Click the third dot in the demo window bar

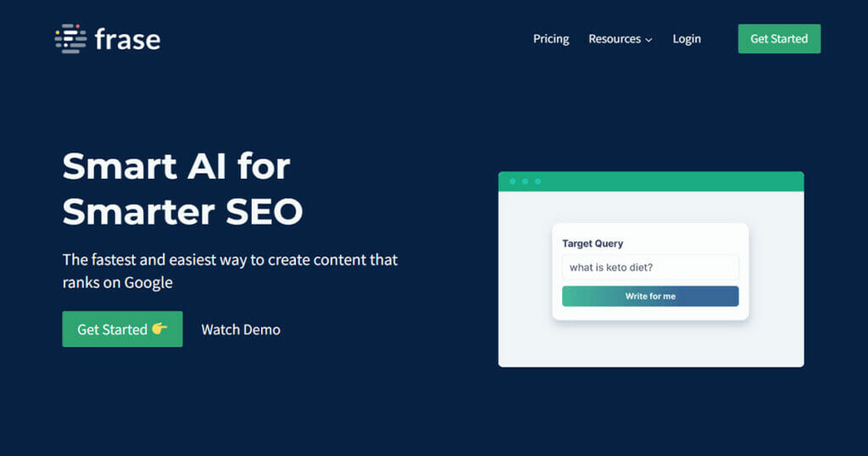tap(538, 181)
